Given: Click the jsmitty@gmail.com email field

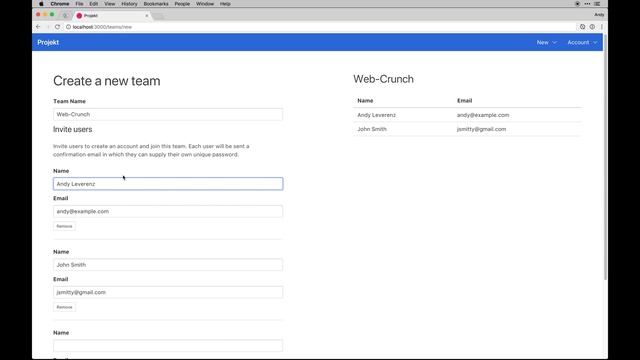Looking at the screenshot, I should [168, 292].
